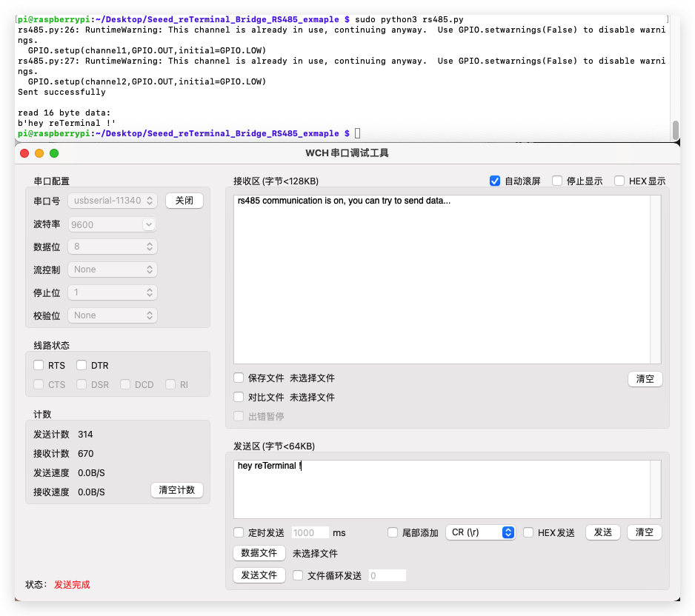Enable 定时发送 timed sending

pyautogui.click(x=239, y=532)
